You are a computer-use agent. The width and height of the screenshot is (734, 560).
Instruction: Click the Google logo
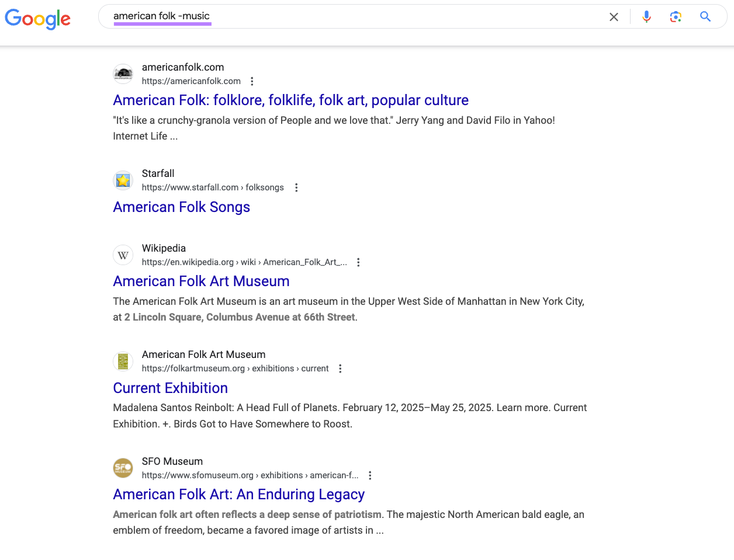click(37, 19)
